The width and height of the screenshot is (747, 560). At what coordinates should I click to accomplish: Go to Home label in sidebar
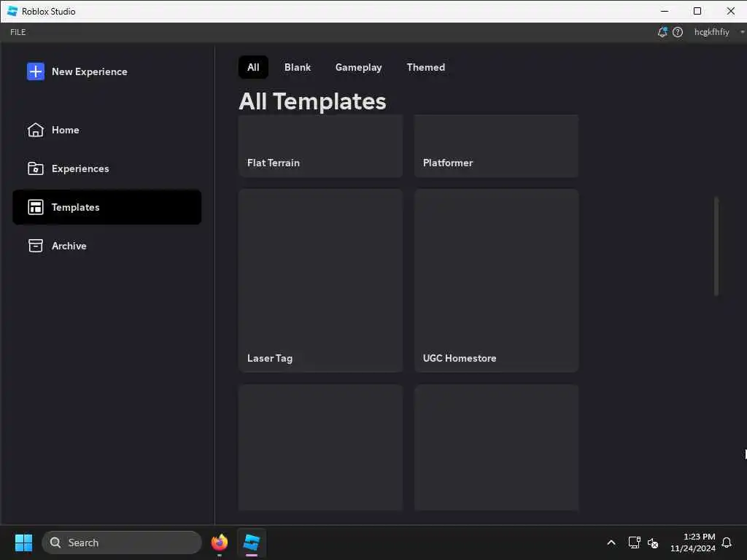coord(65,130)
